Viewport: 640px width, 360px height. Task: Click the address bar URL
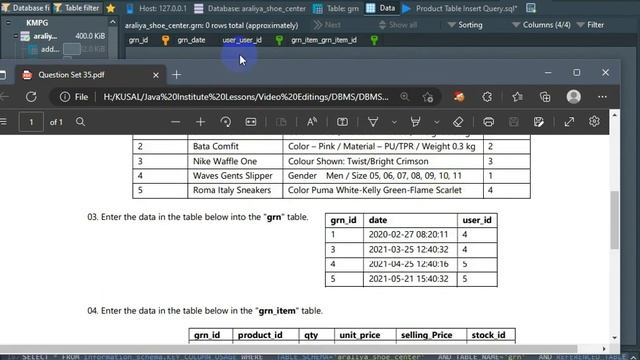246,97
